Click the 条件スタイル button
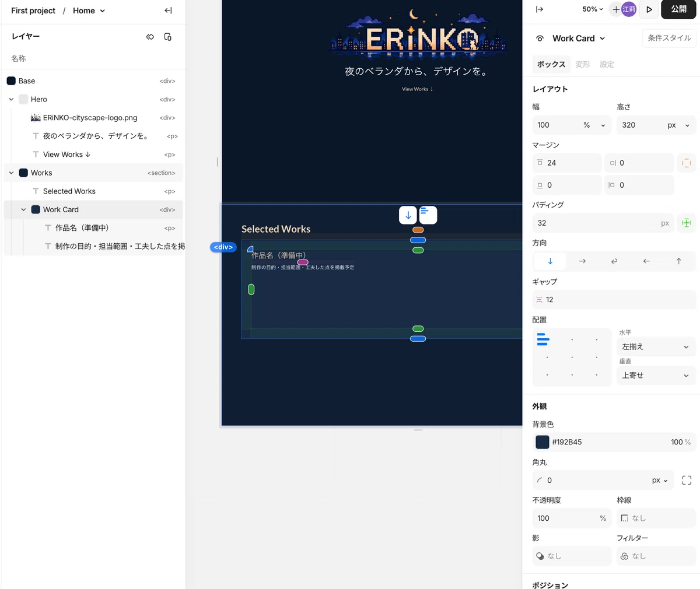Image resolution: width=700 pixels, height=589 pixels. [x=669, y=38]
